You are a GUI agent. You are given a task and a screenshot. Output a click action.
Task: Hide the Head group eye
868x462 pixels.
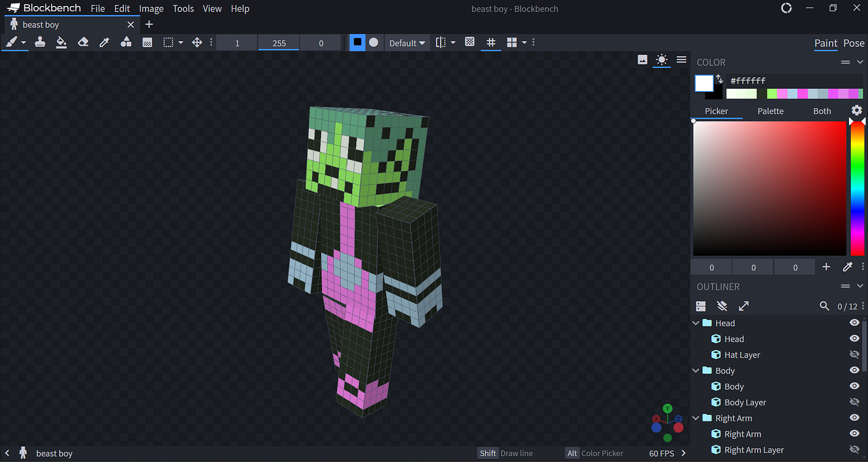pos(854,323)
